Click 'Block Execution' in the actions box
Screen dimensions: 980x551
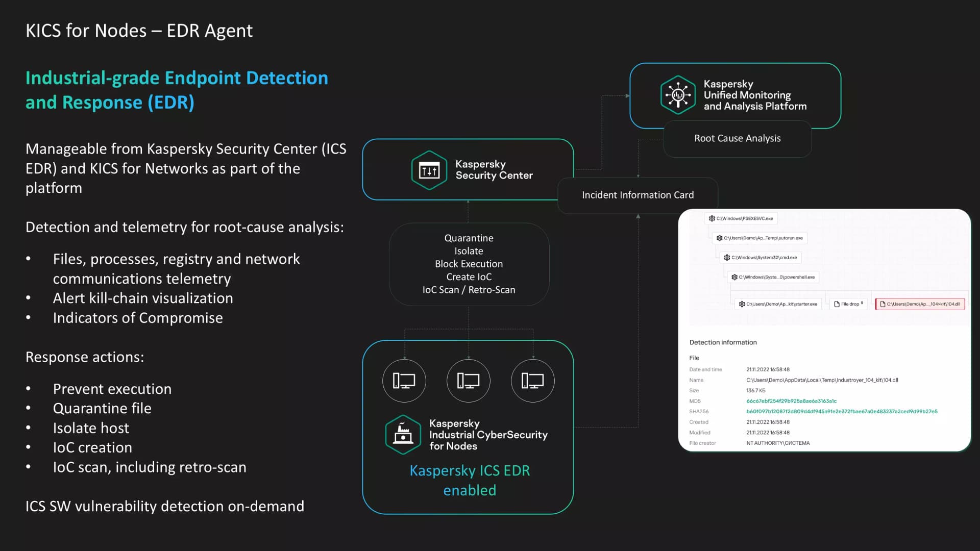pyautogui.click(x=469, y=264)
